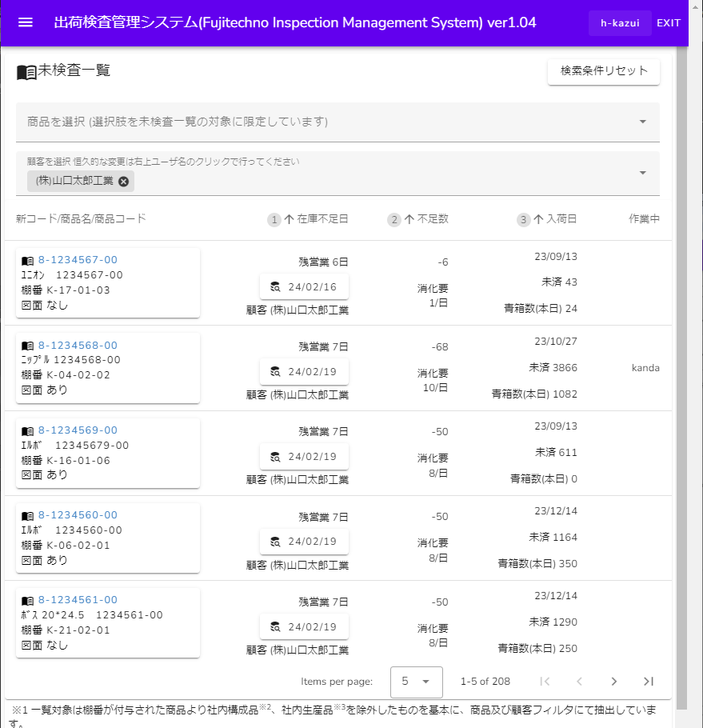
Task: Open product link 8-1234567-00
Action: coord(78,260)
